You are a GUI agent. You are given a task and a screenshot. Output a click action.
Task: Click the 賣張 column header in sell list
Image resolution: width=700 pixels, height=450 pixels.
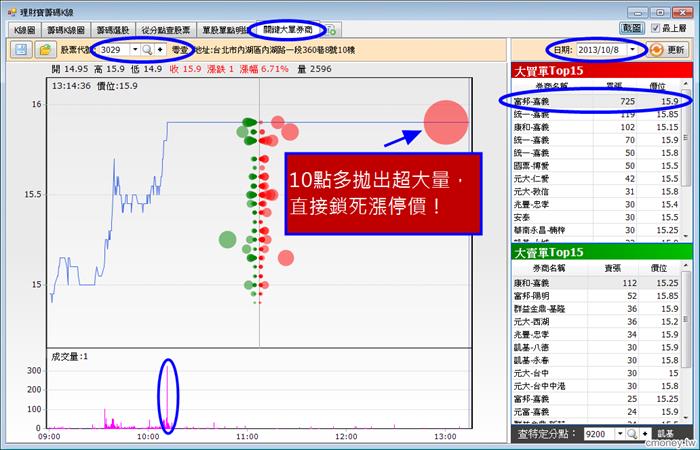click(x=613, y=268)
